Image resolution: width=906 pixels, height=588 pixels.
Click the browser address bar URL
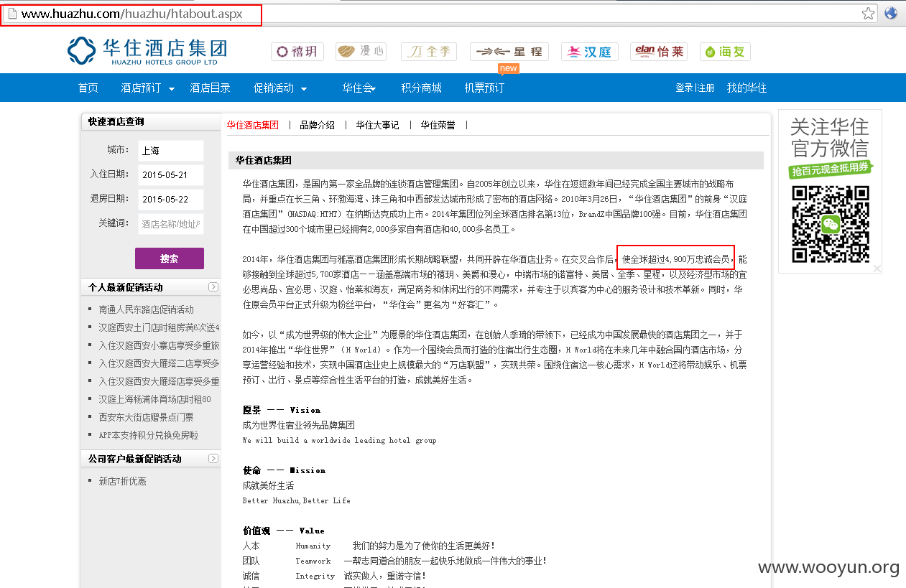coord(131,14)
